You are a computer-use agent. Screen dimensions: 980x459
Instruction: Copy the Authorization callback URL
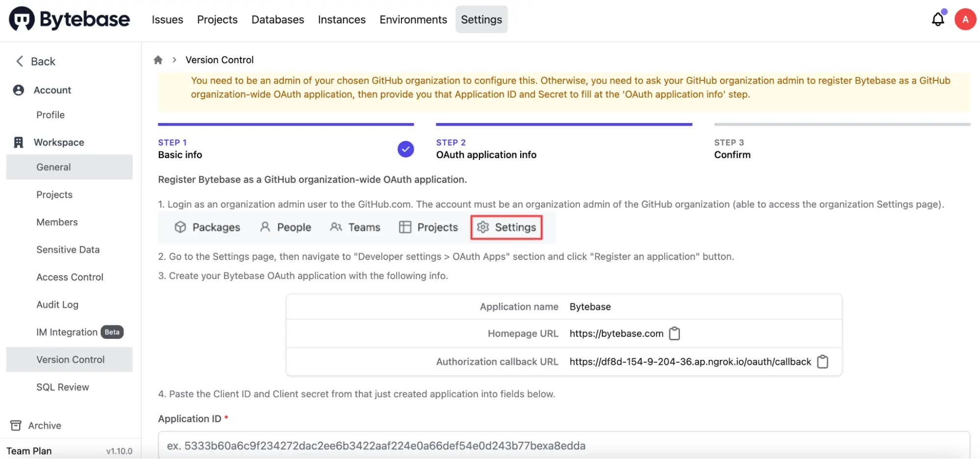[x=823, y=362]
